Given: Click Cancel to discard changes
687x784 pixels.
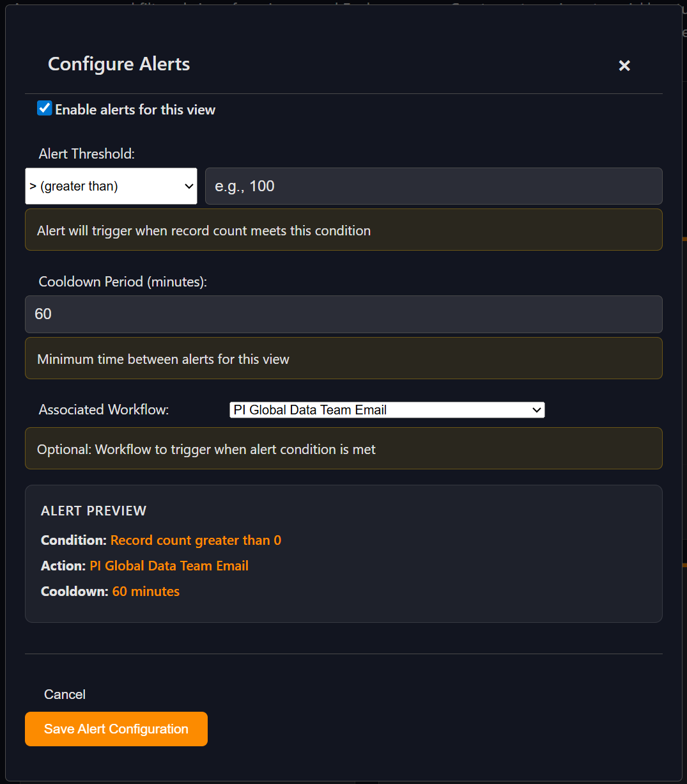Looking at the screenshot, I should click(x=64, y=694).
